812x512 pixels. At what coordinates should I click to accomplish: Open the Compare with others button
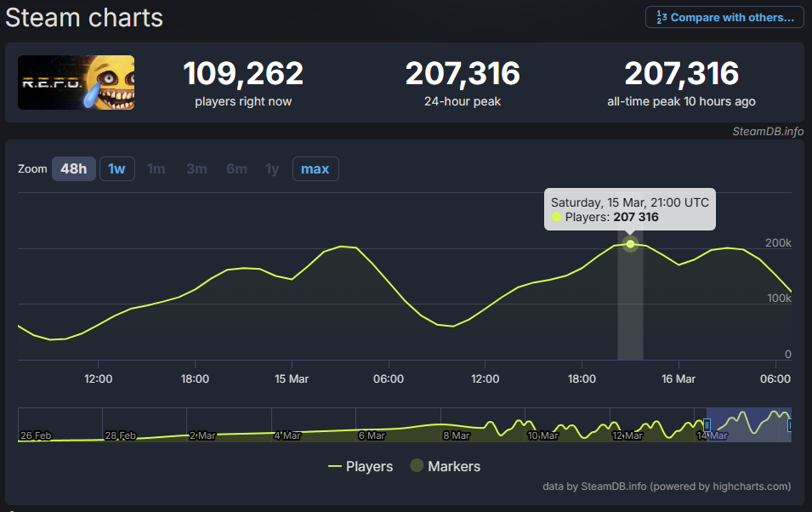(x=724, y=18)
